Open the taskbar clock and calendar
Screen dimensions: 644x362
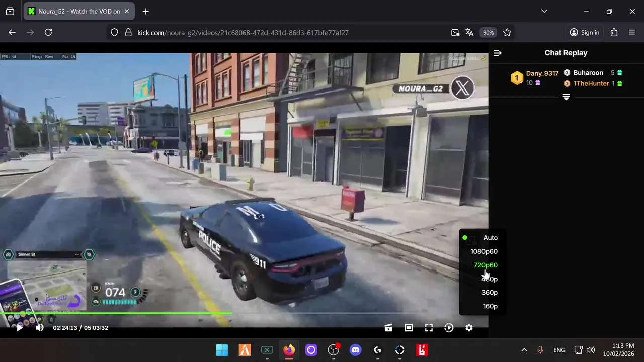(619, 350)
